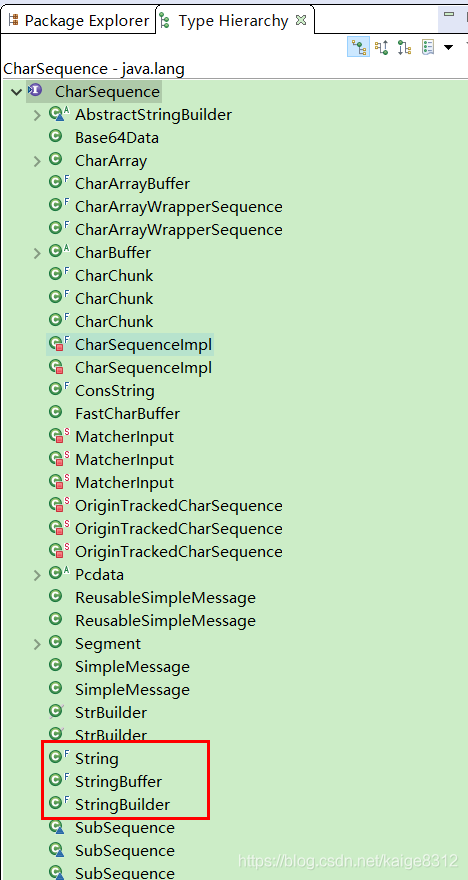
Task: Select the FastCharBuffer class
Action: coord(127,414)
